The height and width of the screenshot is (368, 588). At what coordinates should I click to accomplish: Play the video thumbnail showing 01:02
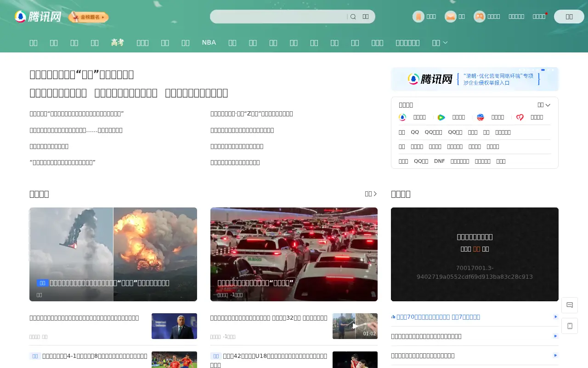[x=355, y=326]
